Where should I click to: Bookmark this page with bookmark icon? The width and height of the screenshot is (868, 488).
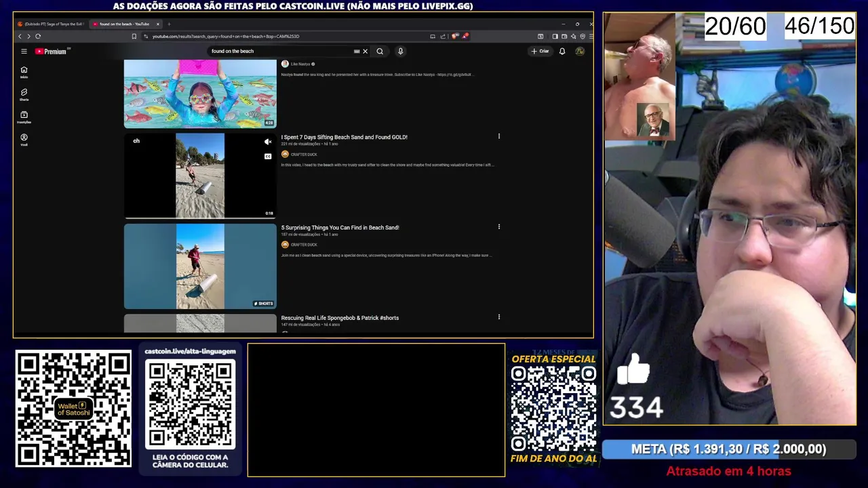pos(134,36)
